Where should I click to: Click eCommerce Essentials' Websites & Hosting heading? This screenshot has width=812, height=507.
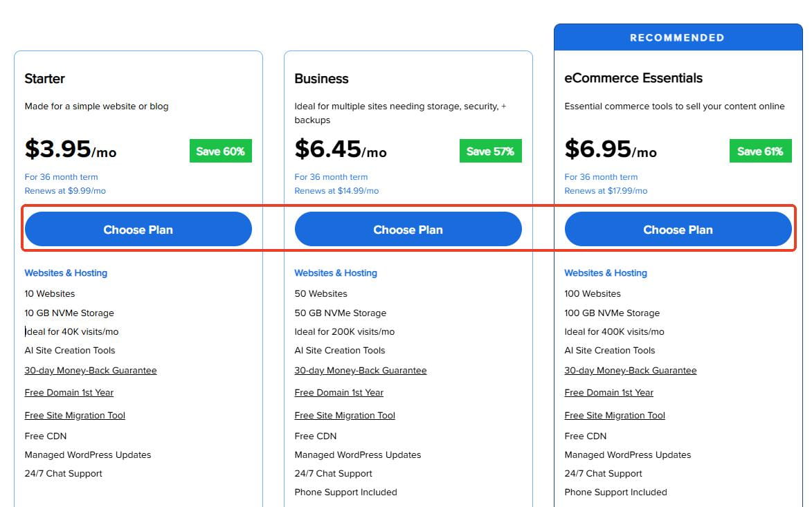(x=606, y=273)
